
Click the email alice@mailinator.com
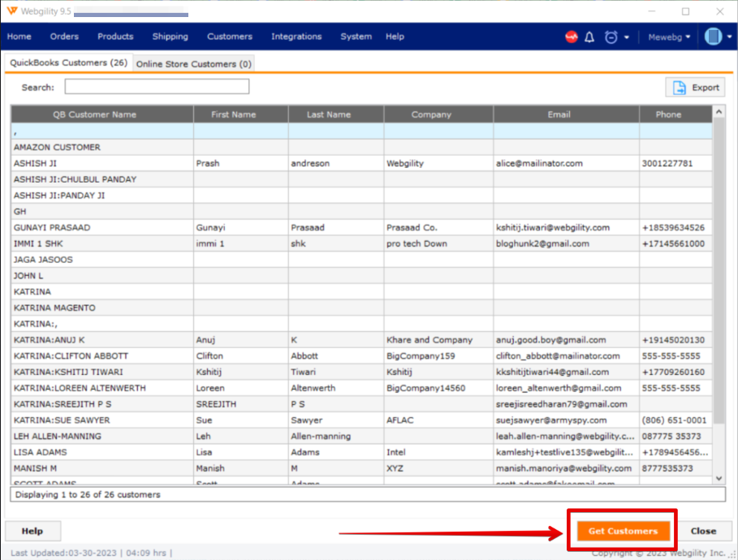pyautogui.click(x=539, y=163)
